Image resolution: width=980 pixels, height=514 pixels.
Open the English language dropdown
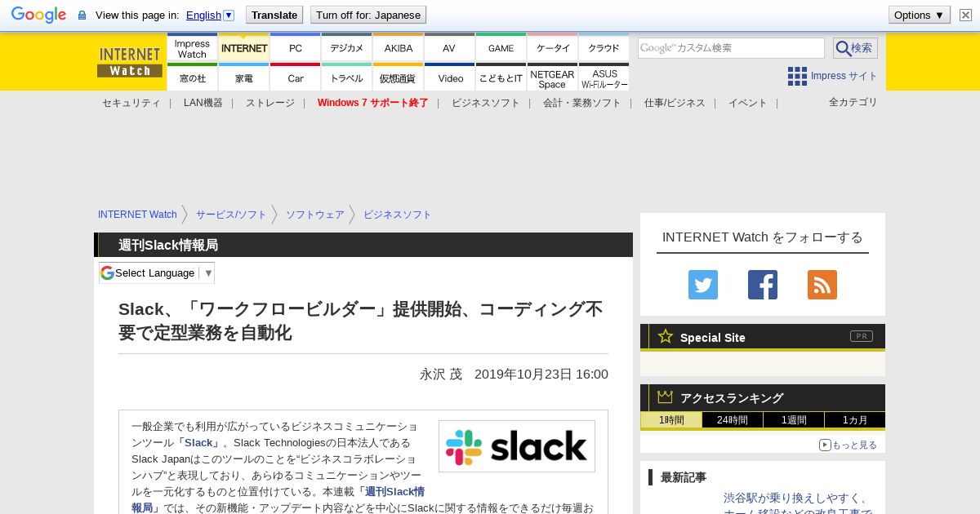point(210,15)
